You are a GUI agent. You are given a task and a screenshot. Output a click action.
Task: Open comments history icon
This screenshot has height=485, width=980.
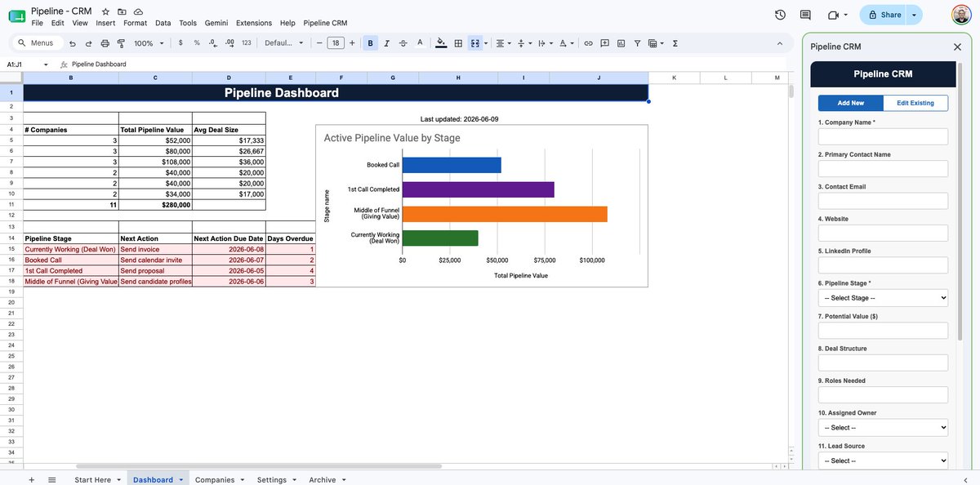[x=805, y=15]
